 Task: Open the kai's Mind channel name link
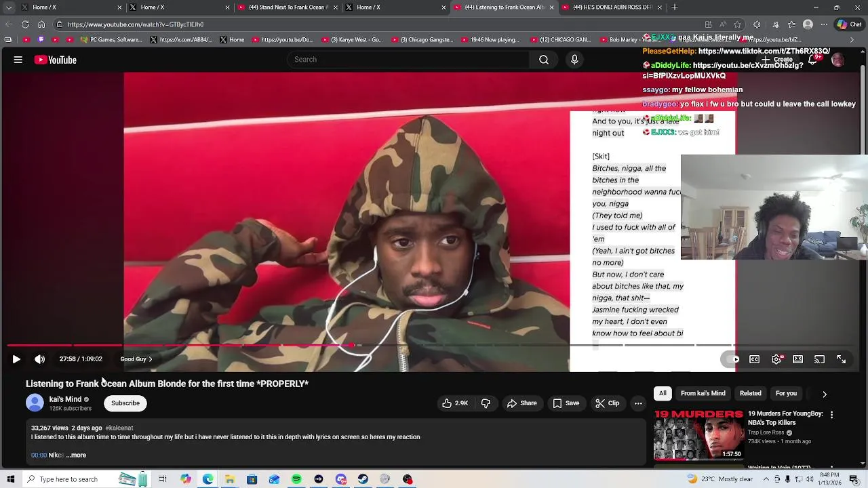[x=65, y=399]
